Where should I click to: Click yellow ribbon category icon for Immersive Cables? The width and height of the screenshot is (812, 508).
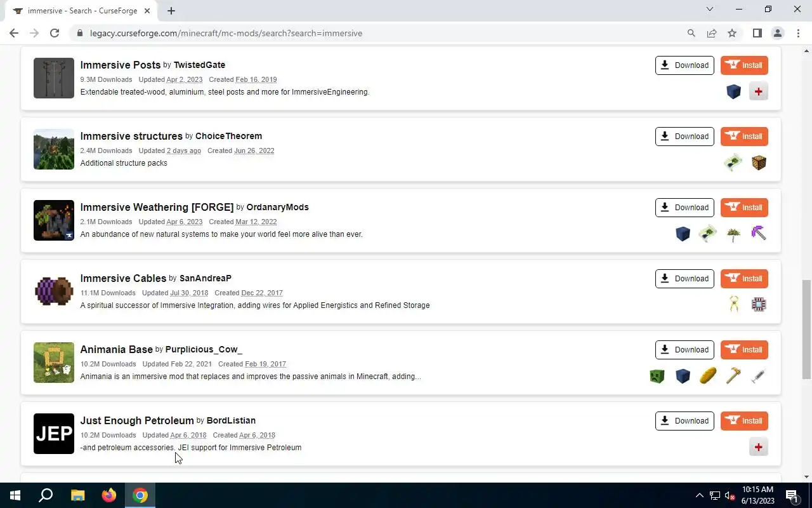click(x=733, y=305)
